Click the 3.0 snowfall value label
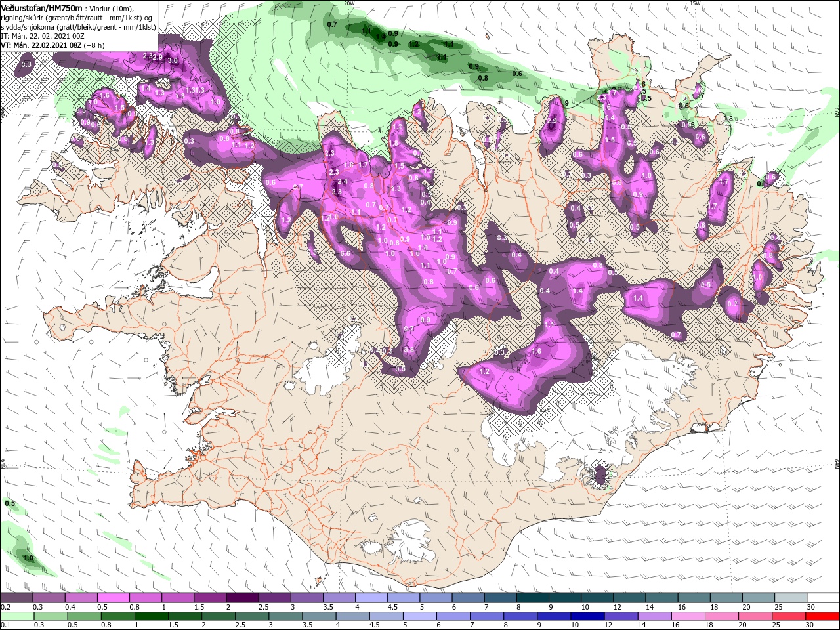840x630 pixels. point(173,60)
